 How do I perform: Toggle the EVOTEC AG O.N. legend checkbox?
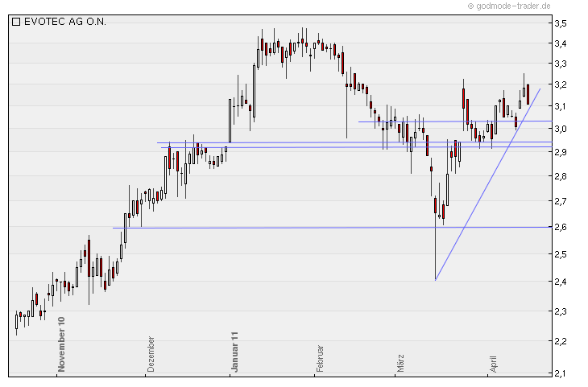pyautogui.click(x=16, y=22)
